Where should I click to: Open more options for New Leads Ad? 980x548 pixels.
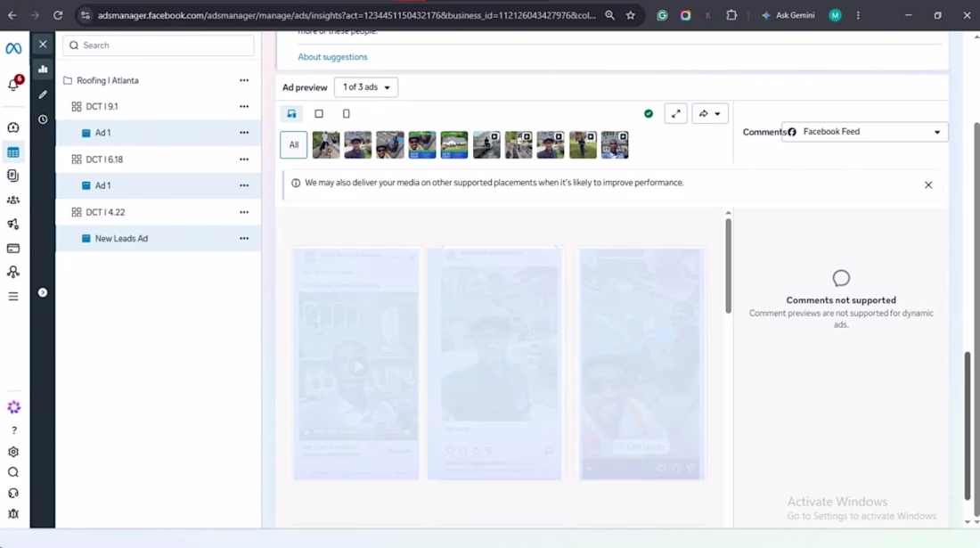pyautogui.click(x=244, y=239)
